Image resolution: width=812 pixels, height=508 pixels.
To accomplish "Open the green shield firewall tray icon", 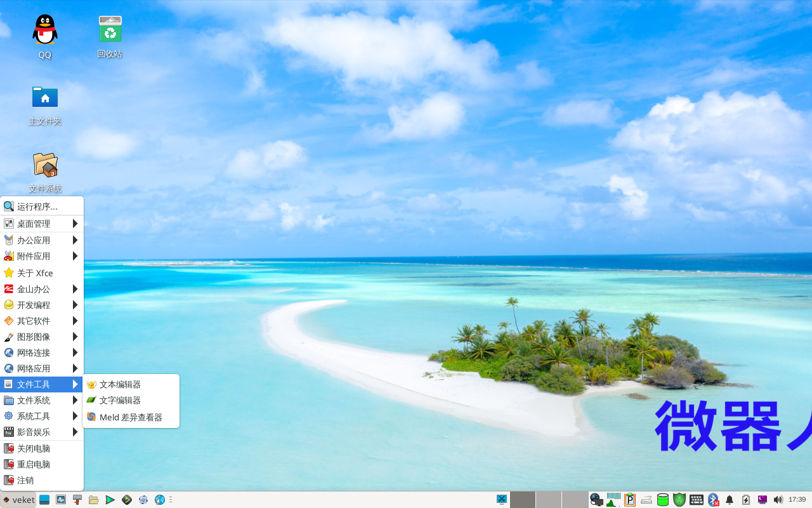I will (x=679, y=500).
